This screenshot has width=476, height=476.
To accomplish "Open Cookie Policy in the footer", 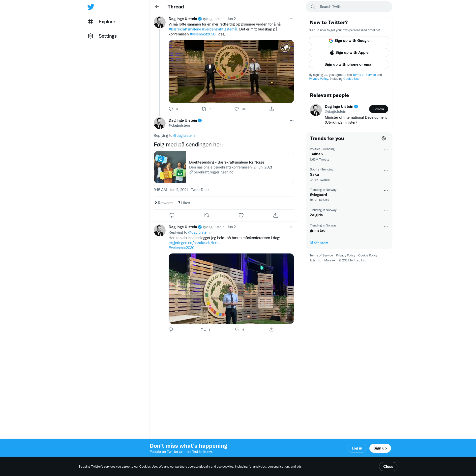I will click(x=368, y=255).
